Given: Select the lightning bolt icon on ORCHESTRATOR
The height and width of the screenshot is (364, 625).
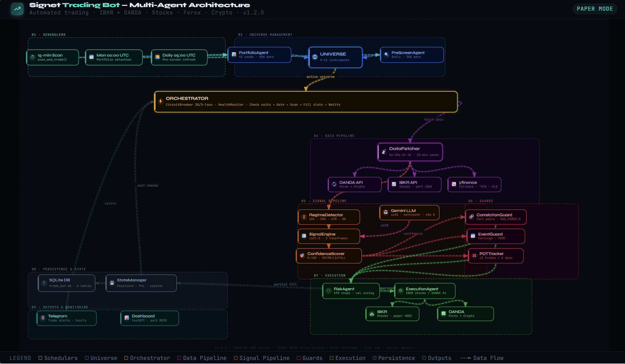Looking at the screenshot, I should pos(161,101).
